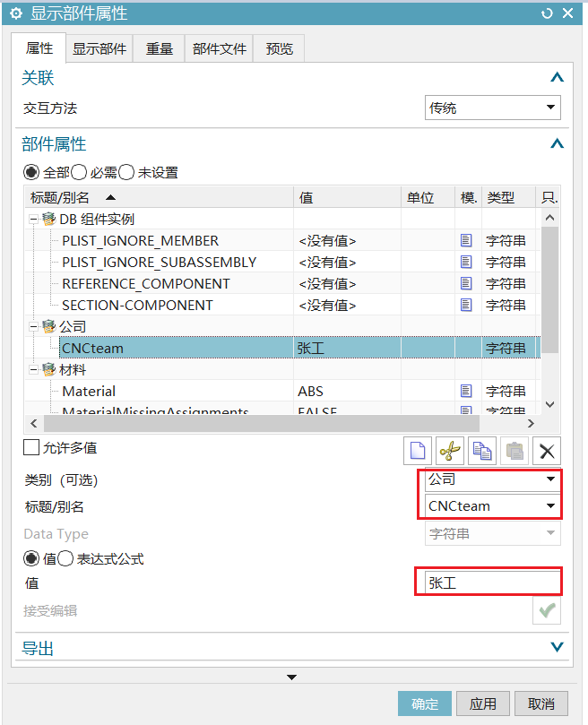Select the SECTION-COMPONENT row
The width and height of the screenshot is (588, 725).
tap(282, 306)
